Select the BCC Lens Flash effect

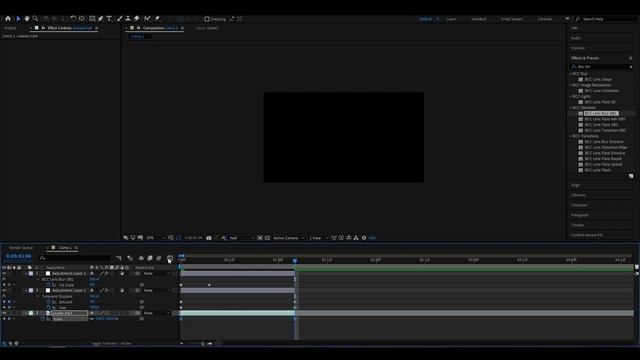(597, 170)
